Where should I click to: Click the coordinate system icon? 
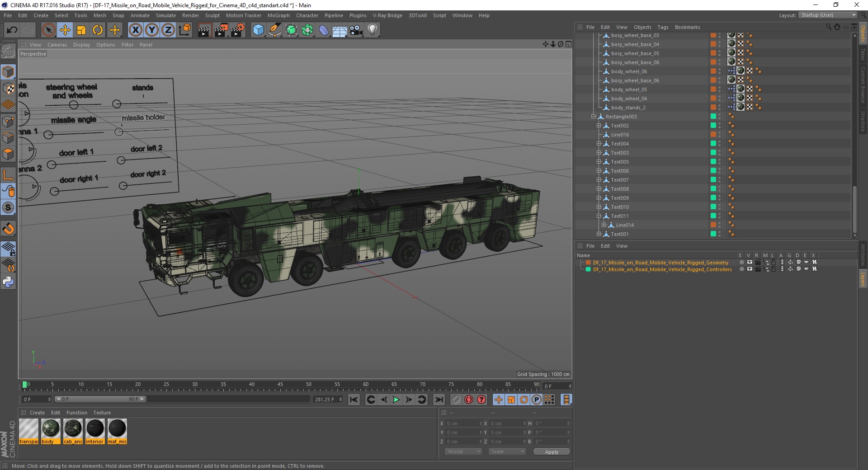(x=184, y=30)
